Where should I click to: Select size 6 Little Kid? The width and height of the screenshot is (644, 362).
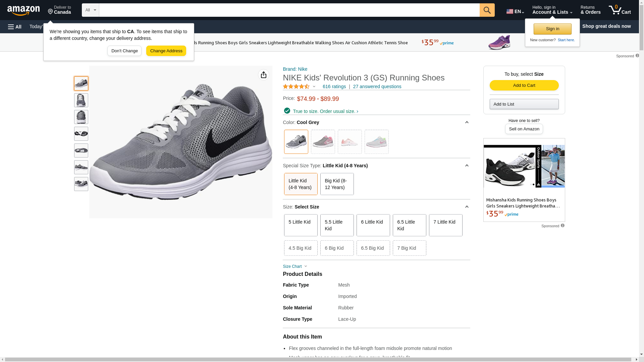tap(373, 225)
